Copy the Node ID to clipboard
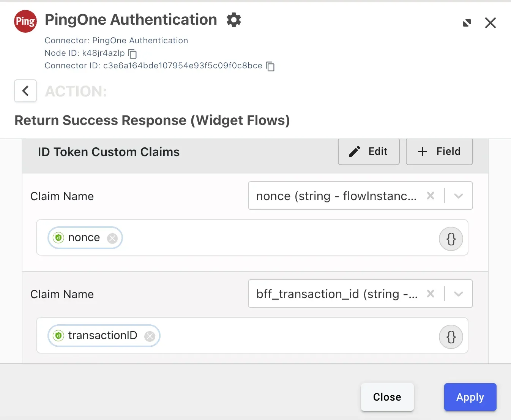 pos(132,54)
